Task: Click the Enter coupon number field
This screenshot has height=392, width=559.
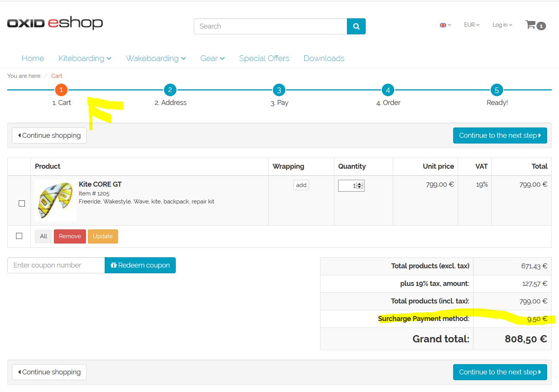Action: click(x=56, y=265)
